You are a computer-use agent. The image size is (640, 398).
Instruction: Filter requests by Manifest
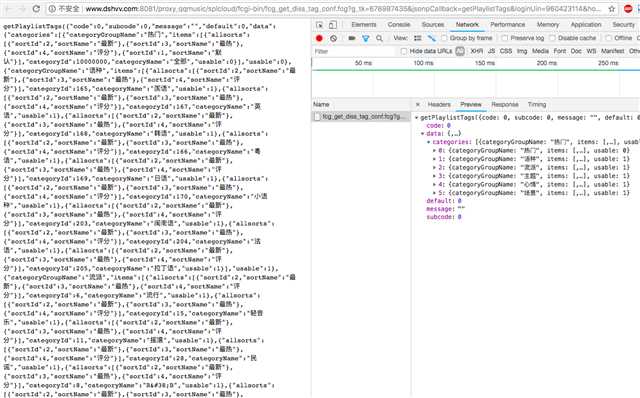(x=613, y=51)
